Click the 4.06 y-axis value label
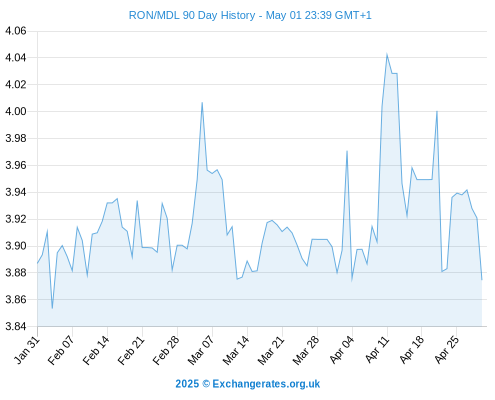Image resolution: width=495 pixels, height=400 pixels. point(16,31)
